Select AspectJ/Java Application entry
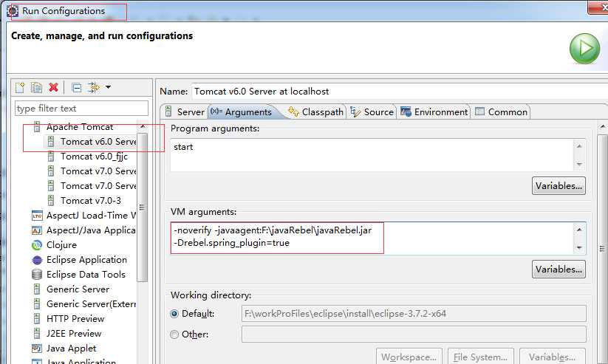This screenshot has height=364, width=608. coord(91,230)
